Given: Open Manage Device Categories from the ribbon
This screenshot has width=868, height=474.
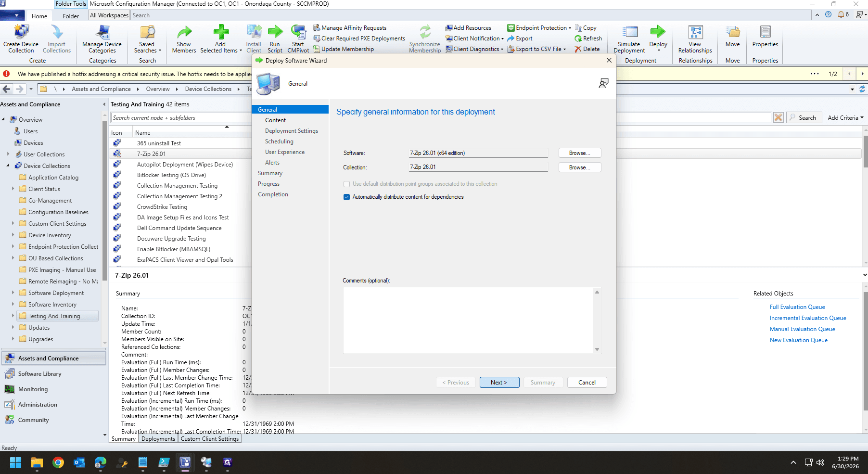Looking at the screenshot, I should coord(102,38).
